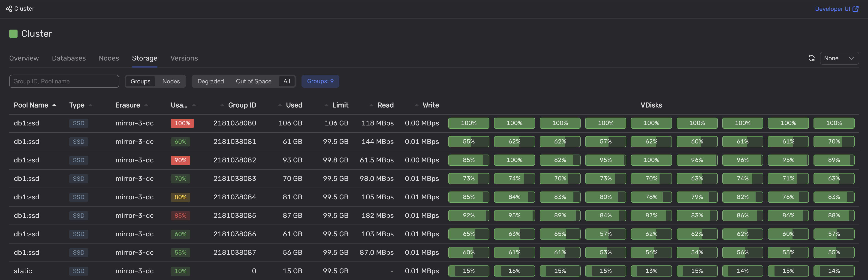Click the Developer UI link
The image size is (868, 280).
[832, 9]
